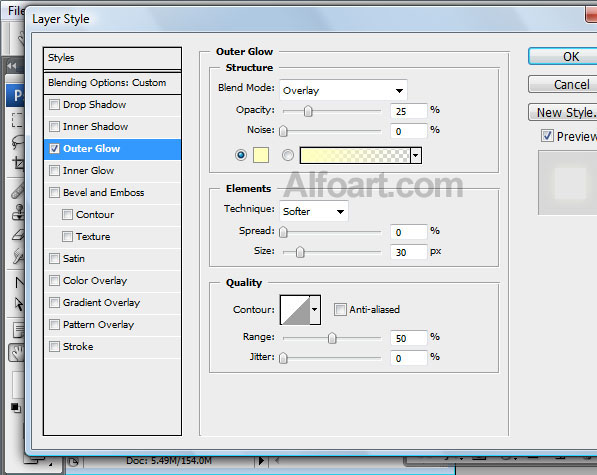Click the Cancel button
The height and width of the screenshot is (475, 597).
(563, 84)
